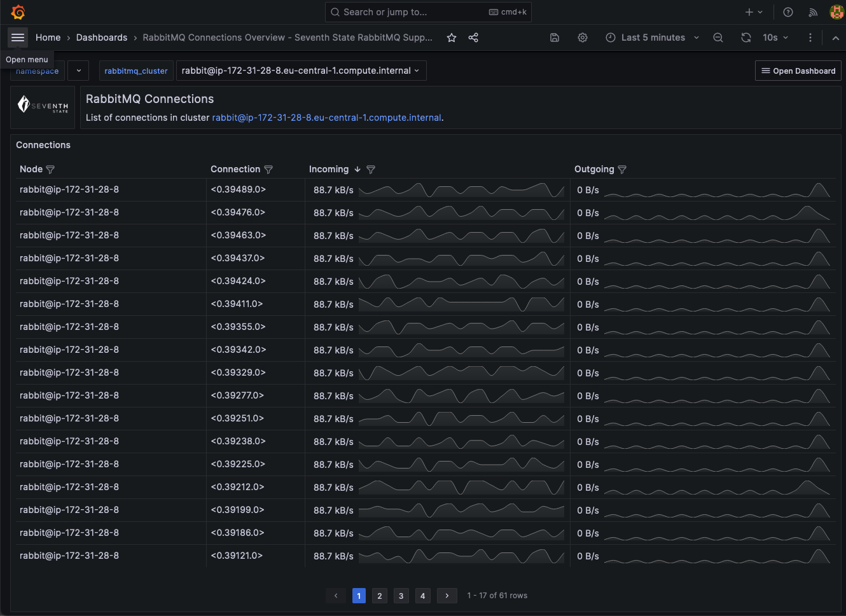Select connection <0.39329.0> cell
Viewport: 846px width, 616px height.
(x=256, y=373)
